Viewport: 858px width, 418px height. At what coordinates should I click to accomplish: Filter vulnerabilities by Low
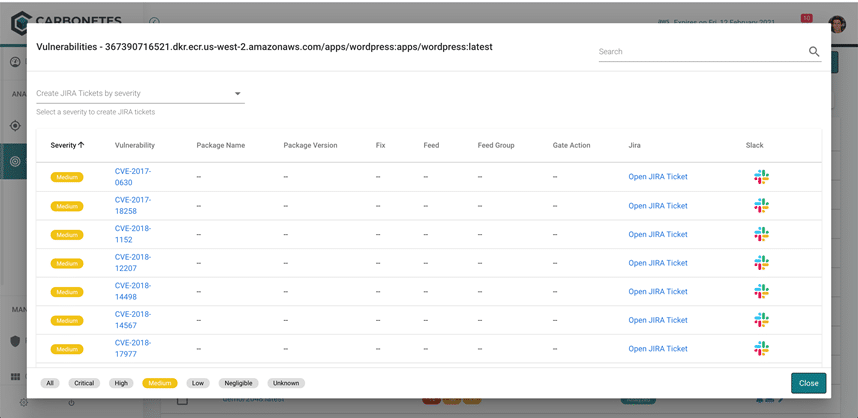198,383
